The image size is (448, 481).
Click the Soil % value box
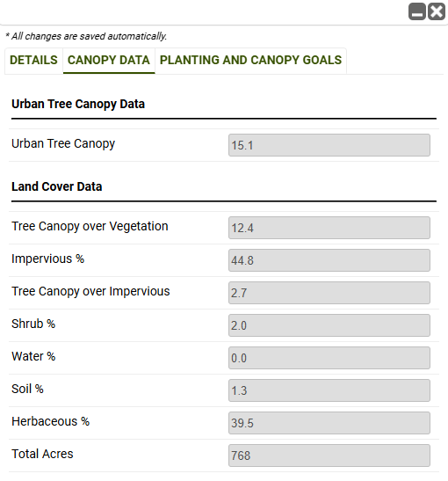[x=329, y=390]
